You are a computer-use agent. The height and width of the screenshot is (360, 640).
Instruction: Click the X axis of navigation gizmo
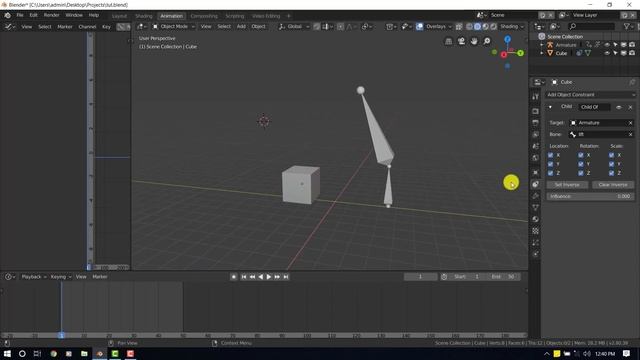click(504, 55)
